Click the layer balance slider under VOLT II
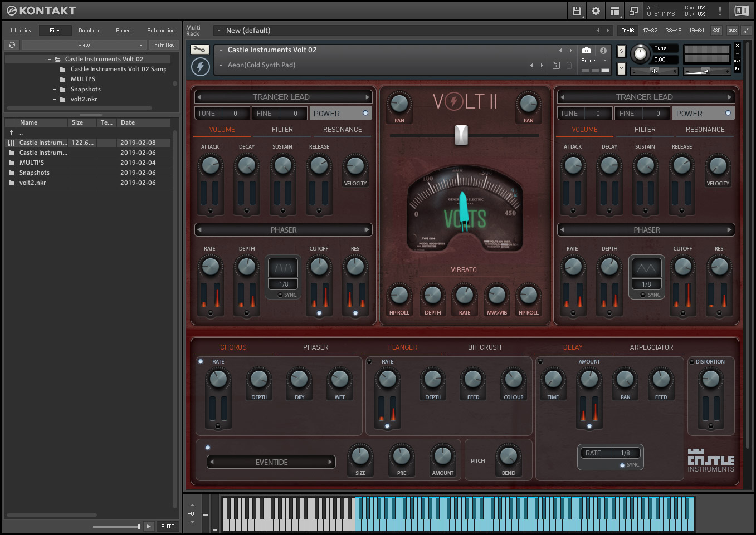The height and width of the screenshot is (535, 756). point(461,135)
